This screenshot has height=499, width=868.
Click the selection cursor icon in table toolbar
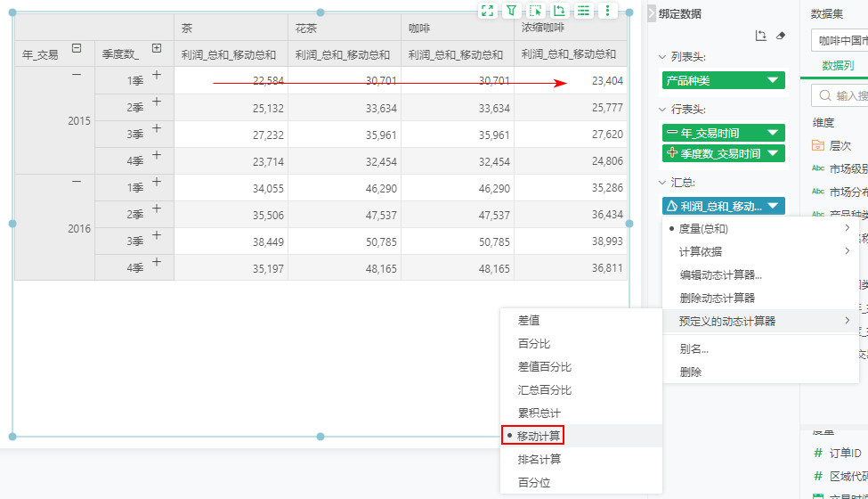(x=535, y=11)
